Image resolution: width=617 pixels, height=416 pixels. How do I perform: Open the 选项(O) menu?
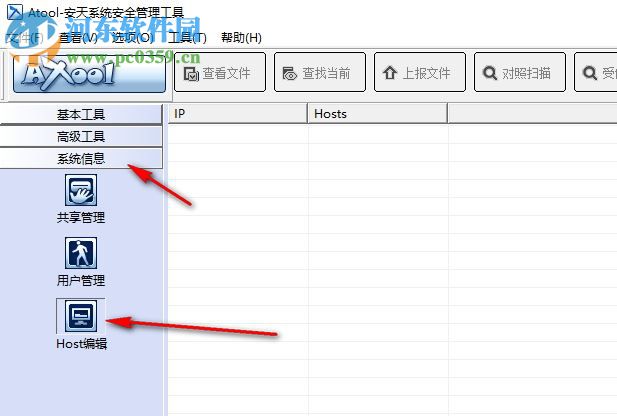133,38
